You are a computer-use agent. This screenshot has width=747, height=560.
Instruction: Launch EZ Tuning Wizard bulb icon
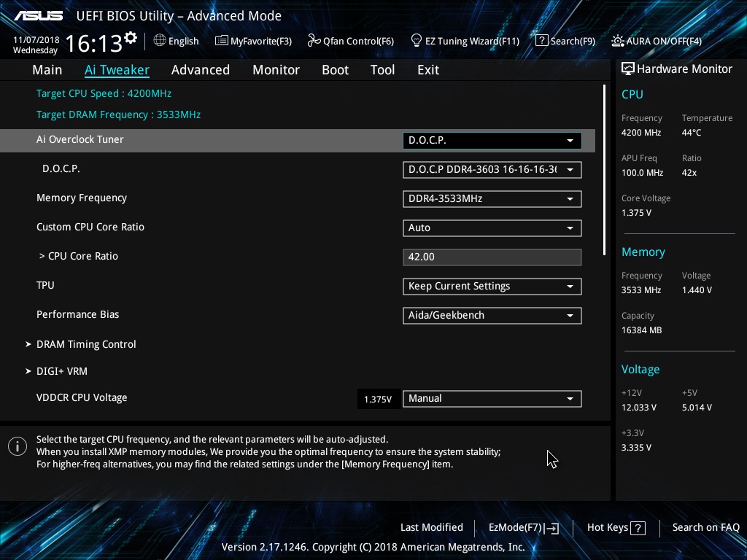pyautogui.click(x=417, y=41)
